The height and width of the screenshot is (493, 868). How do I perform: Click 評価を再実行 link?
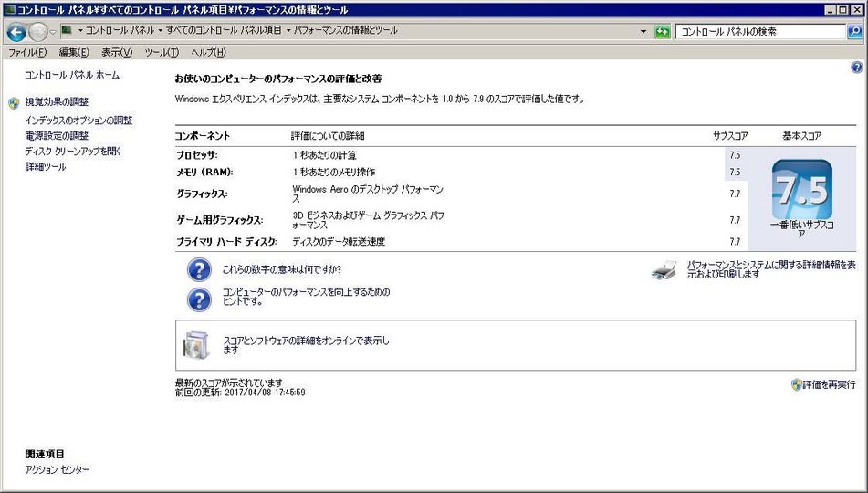tap(830, 384)
